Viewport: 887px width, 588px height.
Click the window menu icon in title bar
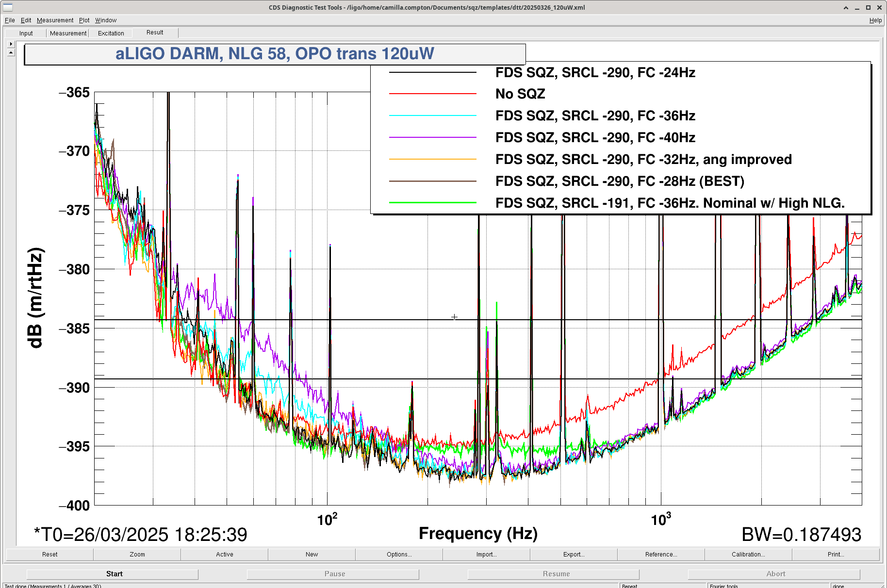[8, 7]
